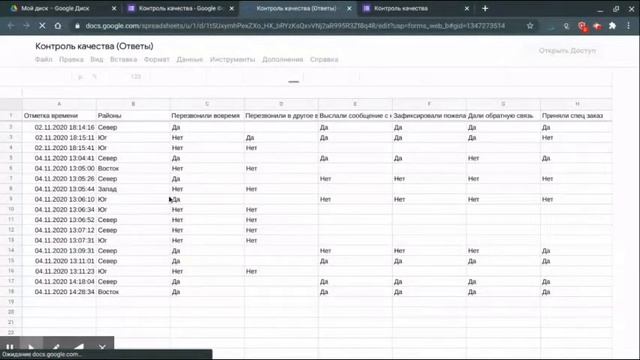The height and width of the screenshot is (360, 640).
Task: Switch to 'Контроль качества - Google' forms tab
Action: click(x=180, y=8)
